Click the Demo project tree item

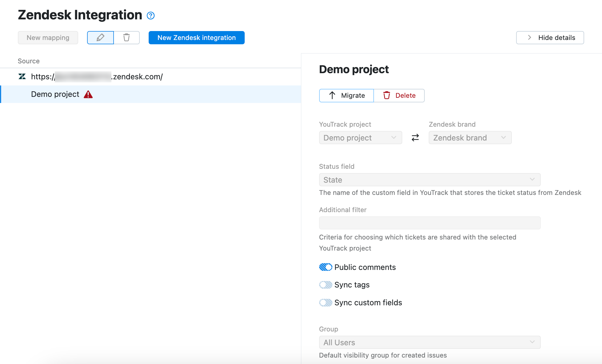pos(55,94)
